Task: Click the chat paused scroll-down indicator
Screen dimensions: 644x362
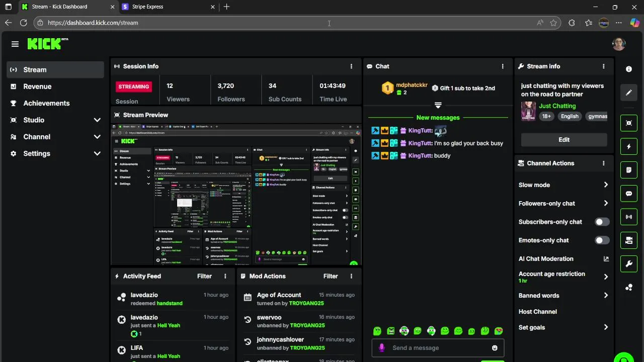Action: point(438,105)
